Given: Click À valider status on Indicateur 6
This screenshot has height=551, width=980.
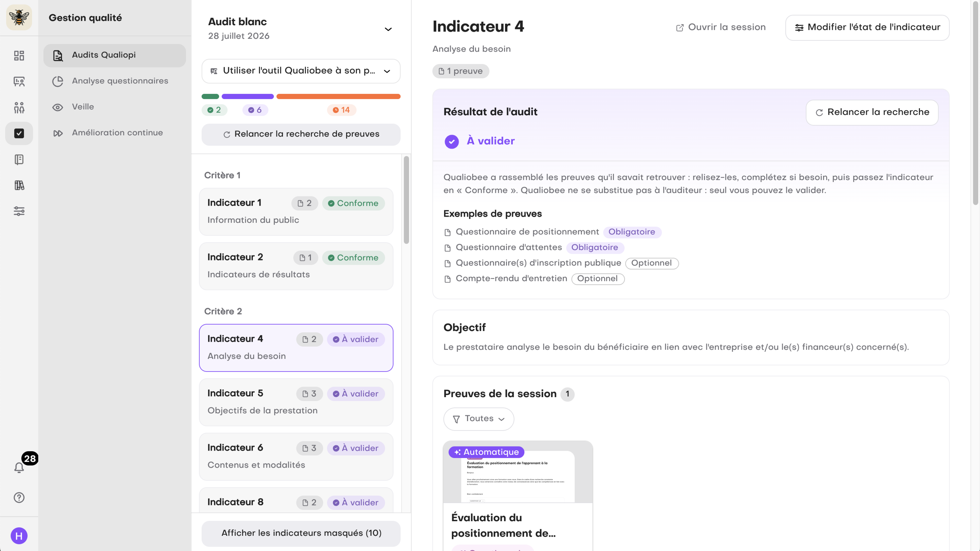Looking at the screenshot, I should (x=356, y=448).
